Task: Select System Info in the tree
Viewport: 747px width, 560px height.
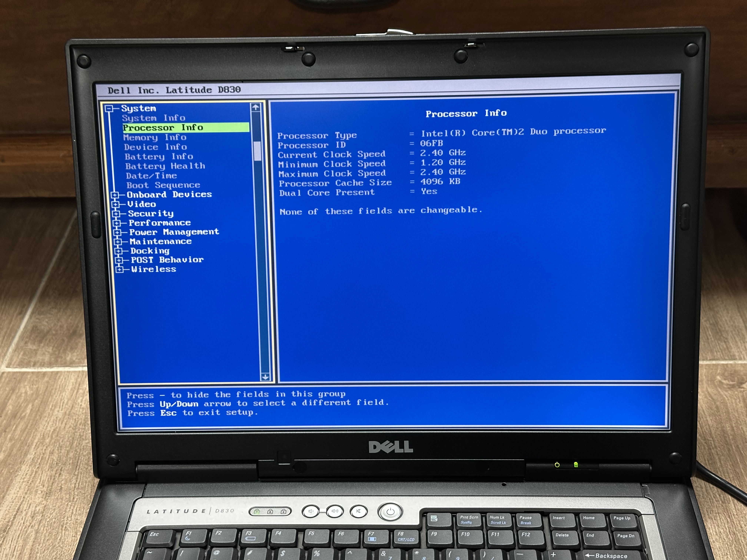Action: [x=154, y=118]
